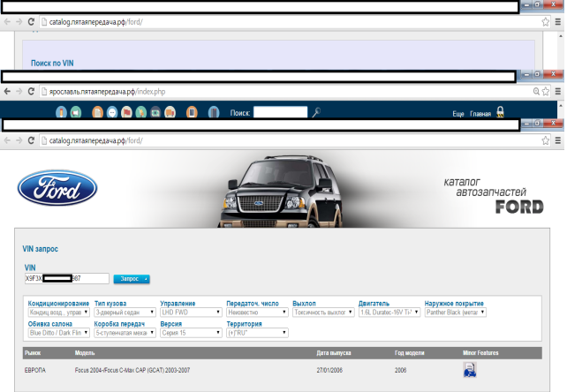Open the megaphone icon in the blue toolbar

click(x=76, y=112)
